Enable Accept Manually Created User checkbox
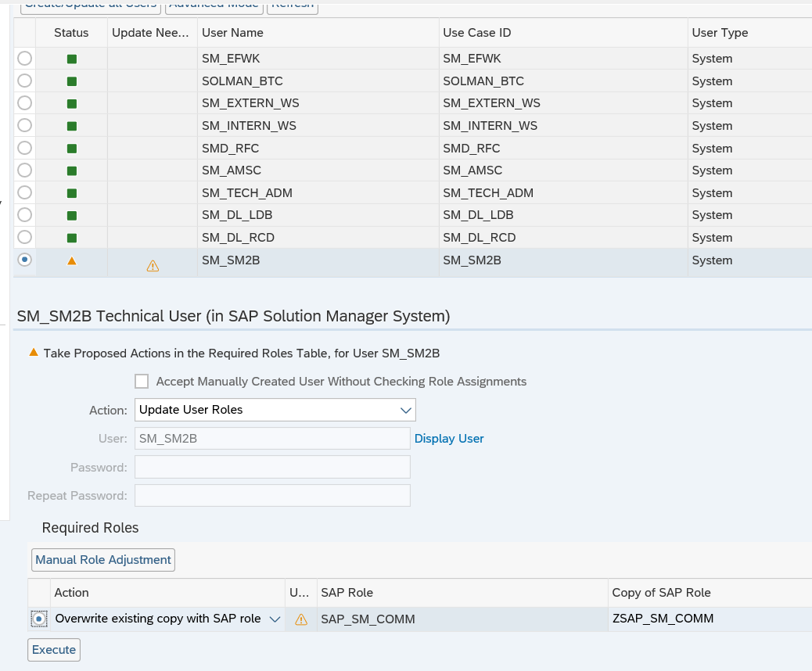The height and width of the screenshot is (671, 812). click(142, 382)
